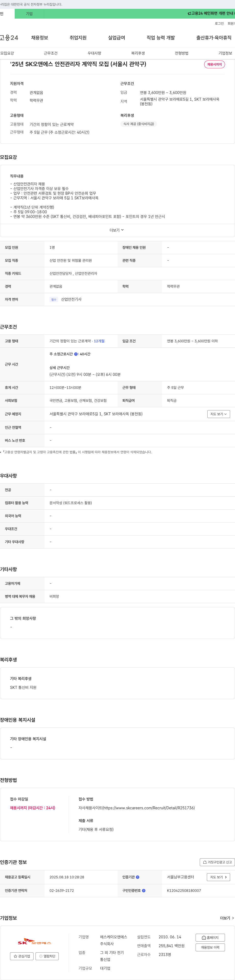Click the 서울남부고용센터 agency name

click(181, 877)
